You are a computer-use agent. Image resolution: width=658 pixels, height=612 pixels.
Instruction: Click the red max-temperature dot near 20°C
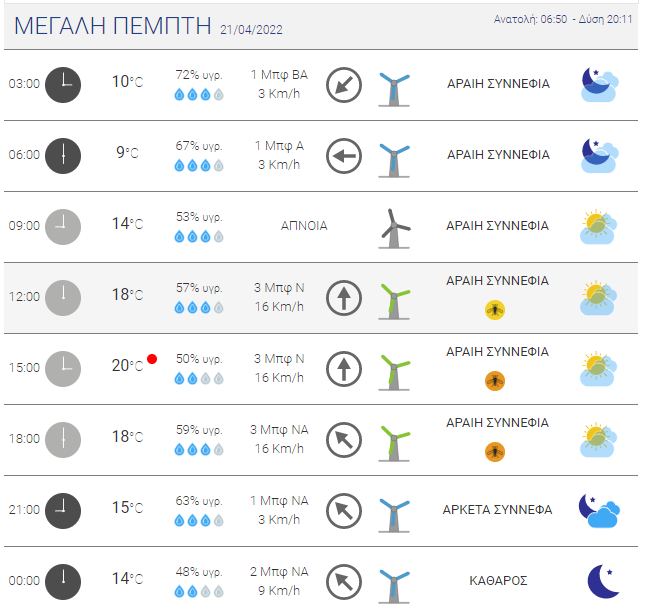[x=152, y=359]
